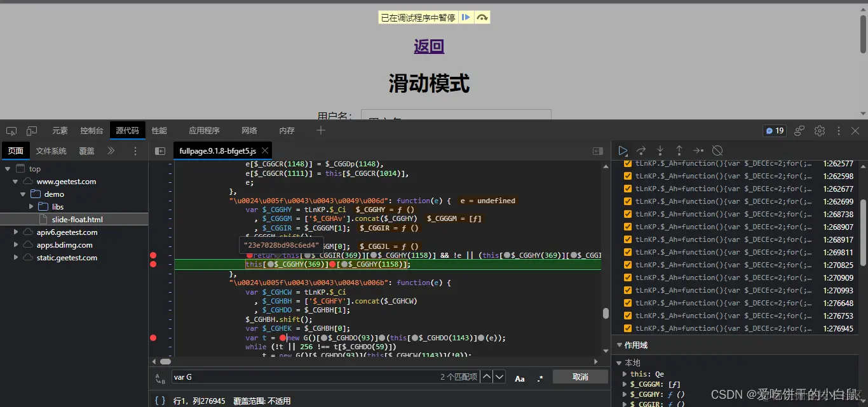Viewport: 868px width, 407px height.
Task: Expand apps.bdimg.com domain
Action: 15,245
